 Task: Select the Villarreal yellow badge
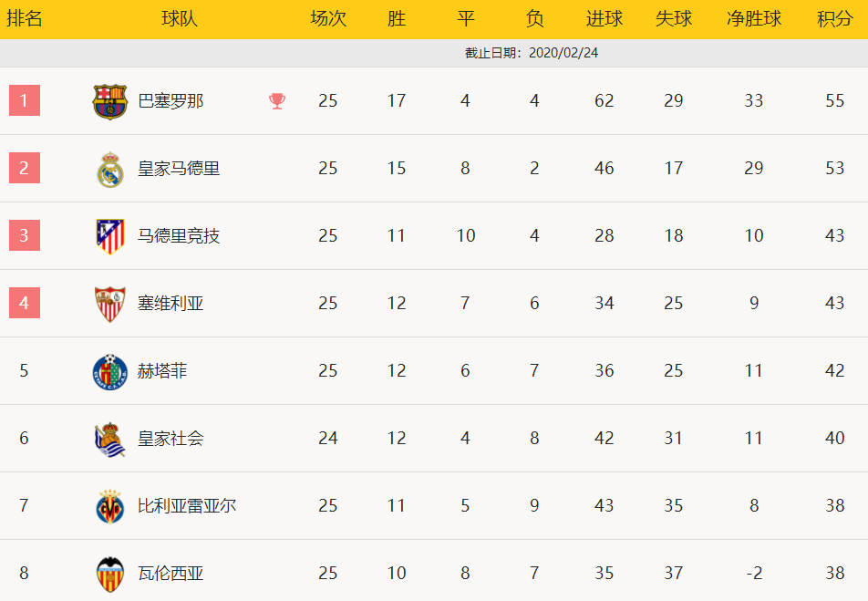(110, 506)
